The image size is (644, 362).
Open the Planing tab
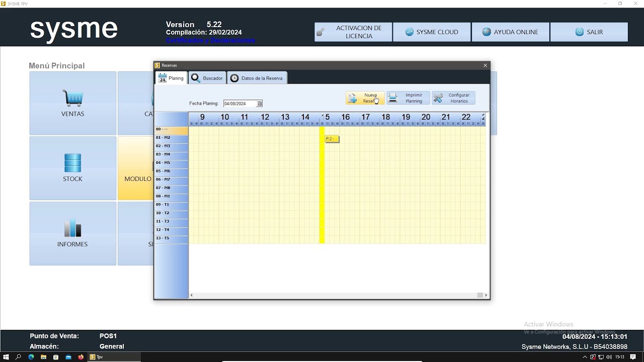[171, 78]
